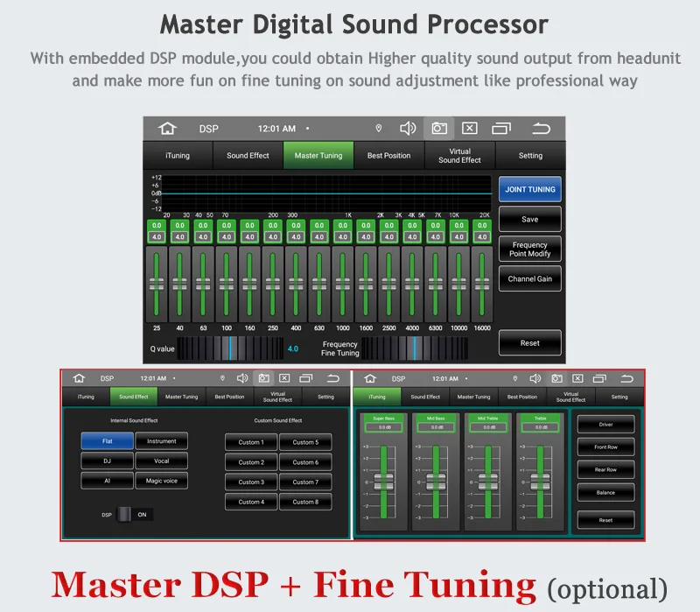Open recent apps icon on Master Tuning screen
The width and height of the screenshot is (700, 612).
tap(501, 129)
